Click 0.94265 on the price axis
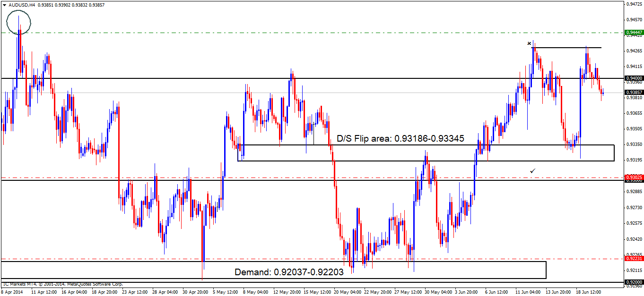 pyautogui.click(x=634, y=51)
